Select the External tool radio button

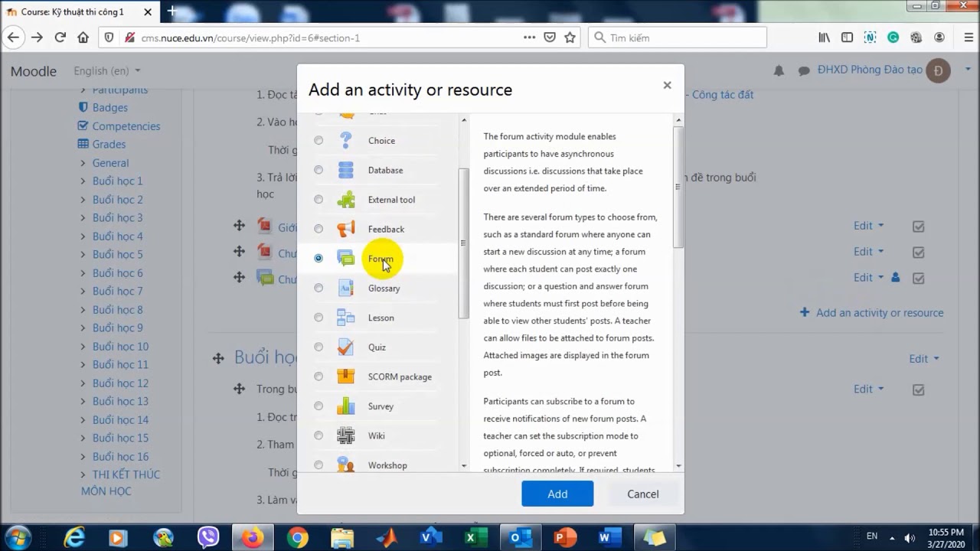click(x=318, y=200)
